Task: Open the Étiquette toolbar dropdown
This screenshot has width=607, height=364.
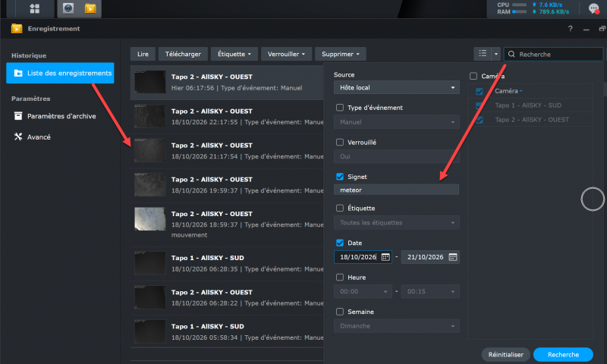Action: tap(234, 54)
